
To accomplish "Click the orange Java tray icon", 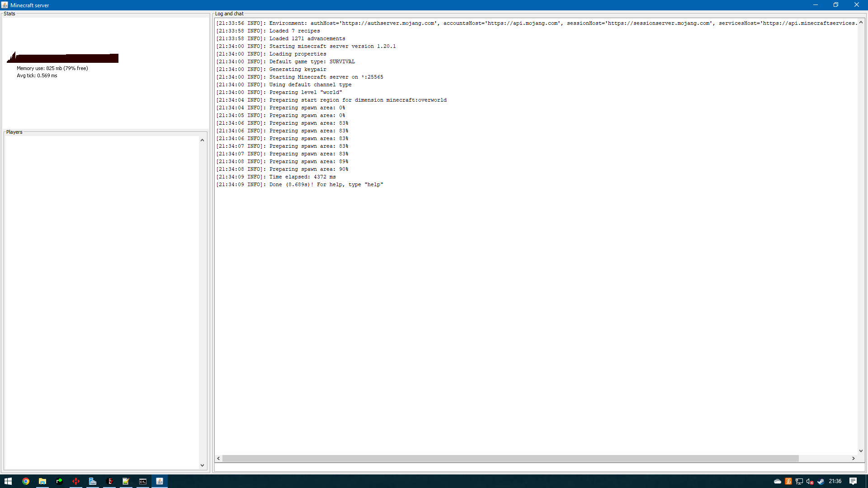I will tap(788, 481).
